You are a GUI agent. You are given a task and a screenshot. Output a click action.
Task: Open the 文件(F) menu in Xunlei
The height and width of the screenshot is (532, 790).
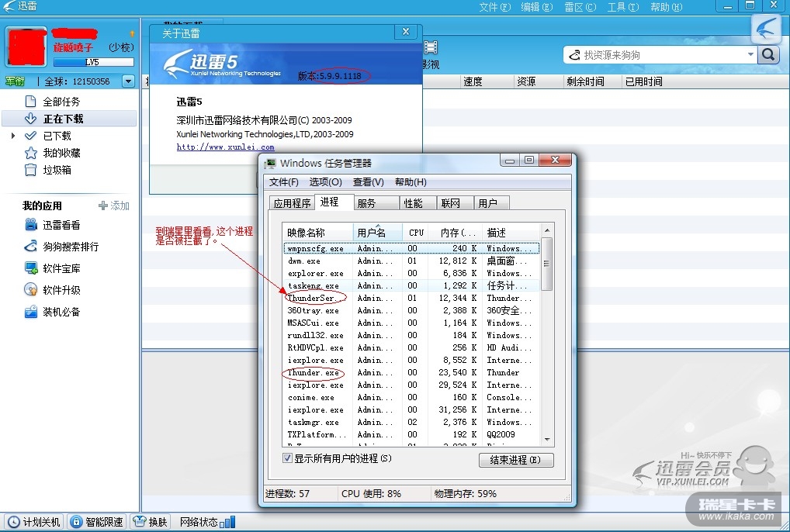[494, 7]
